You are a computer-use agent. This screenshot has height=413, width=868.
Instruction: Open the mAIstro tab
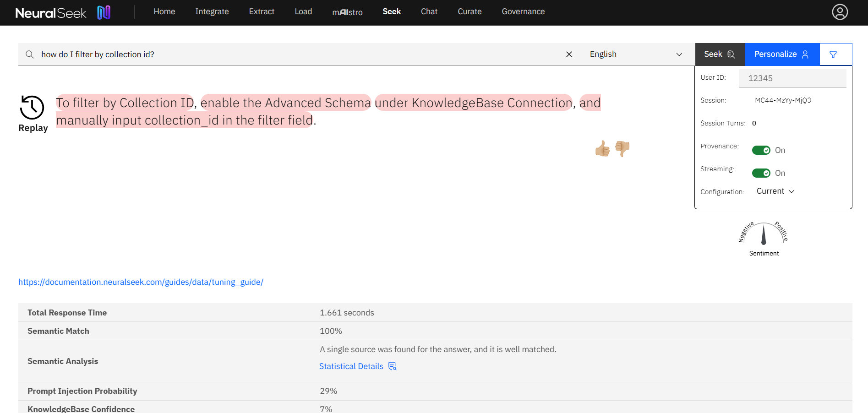click(347, 12)
